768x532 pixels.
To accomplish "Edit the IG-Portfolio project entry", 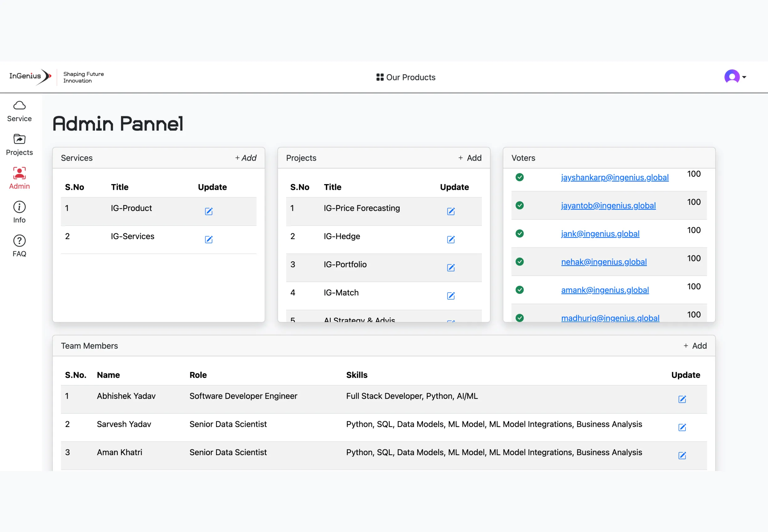I will pos(451,268).
